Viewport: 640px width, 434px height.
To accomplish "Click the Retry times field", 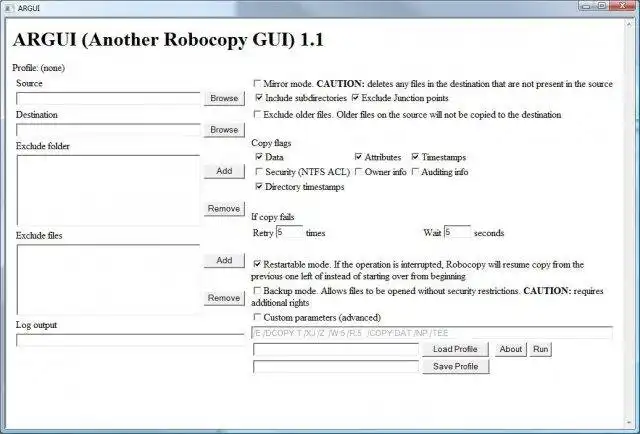I will point(289,232).
